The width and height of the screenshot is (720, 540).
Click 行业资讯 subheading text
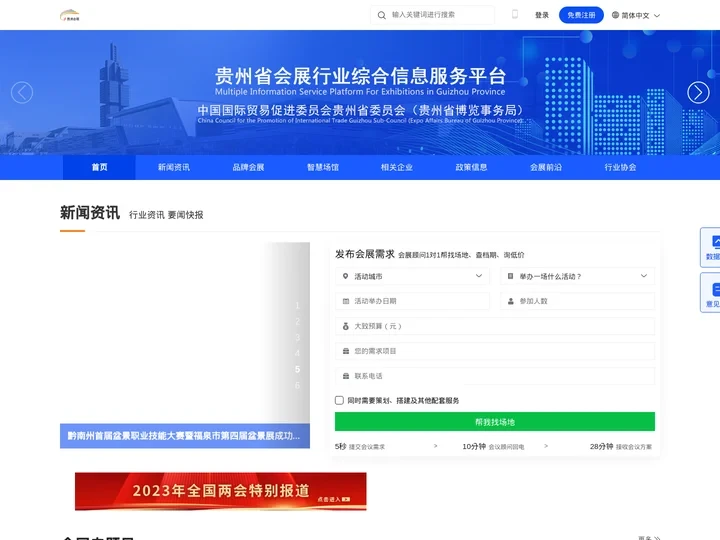coord(146,215)
